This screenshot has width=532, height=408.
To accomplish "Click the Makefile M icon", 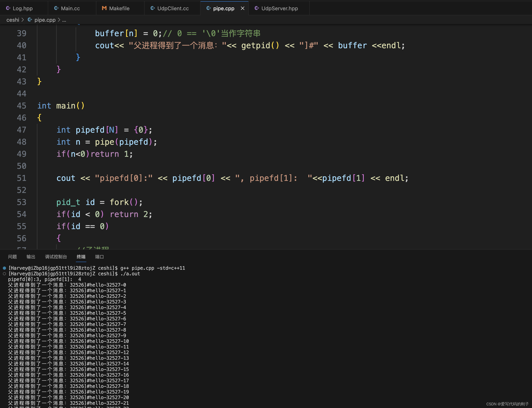I will 104,8.
